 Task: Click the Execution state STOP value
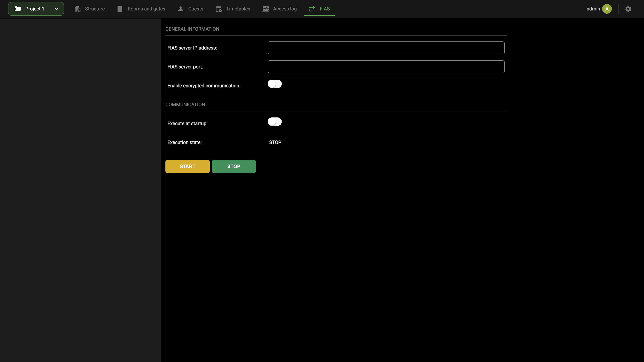point(275,142)
